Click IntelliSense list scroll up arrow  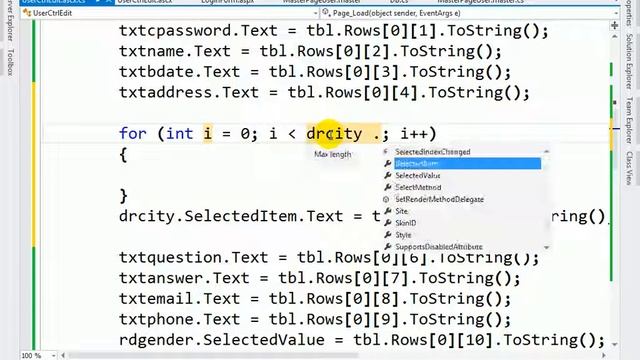pos(547,152)
